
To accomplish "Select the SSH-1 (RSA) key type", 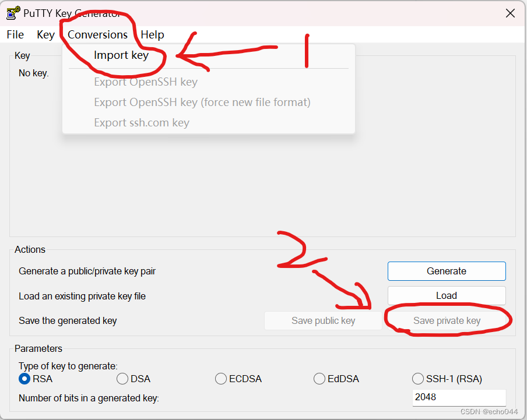I will click(447, 379).
